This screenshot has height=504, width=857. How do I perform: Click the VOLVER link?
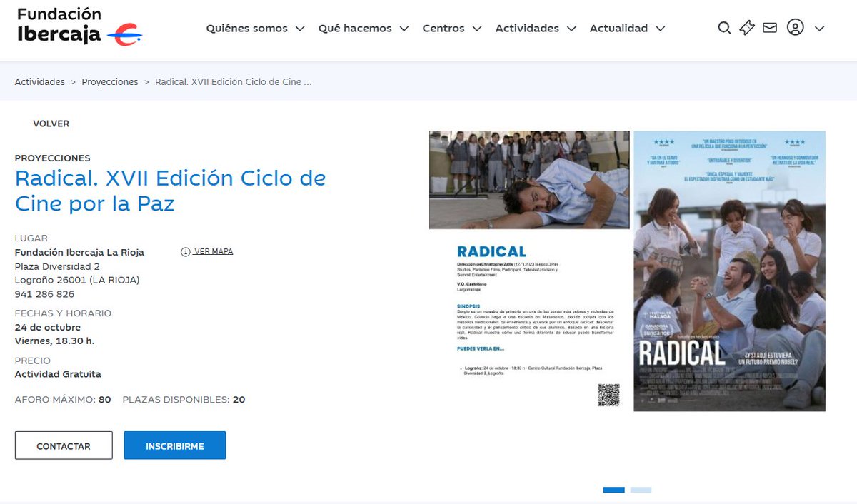point(51,124)
